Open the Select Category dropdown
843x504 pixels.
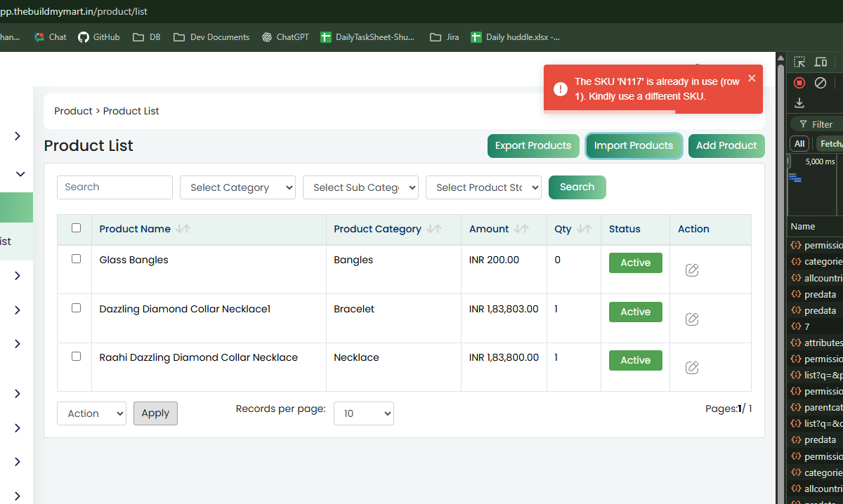tap(237, 187)
